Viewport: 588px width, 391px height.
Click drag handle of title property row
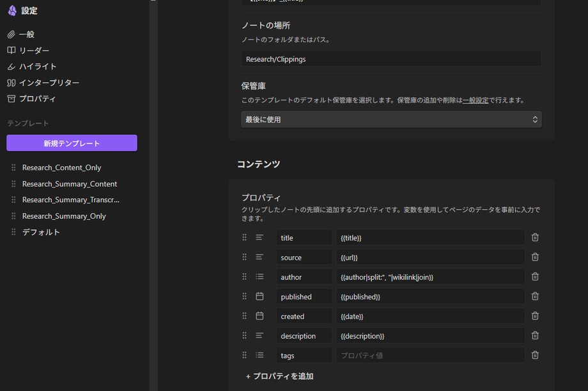coord(245,237)
